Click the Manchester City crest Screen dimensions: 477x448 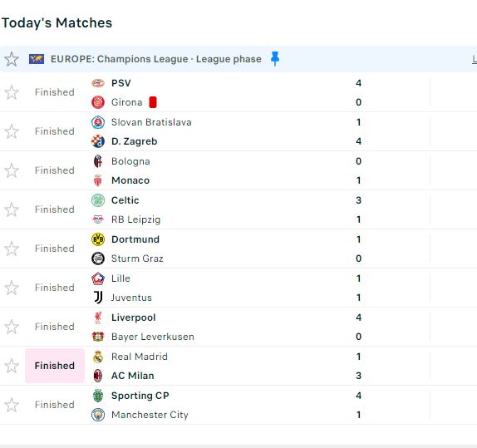point(98,415)
